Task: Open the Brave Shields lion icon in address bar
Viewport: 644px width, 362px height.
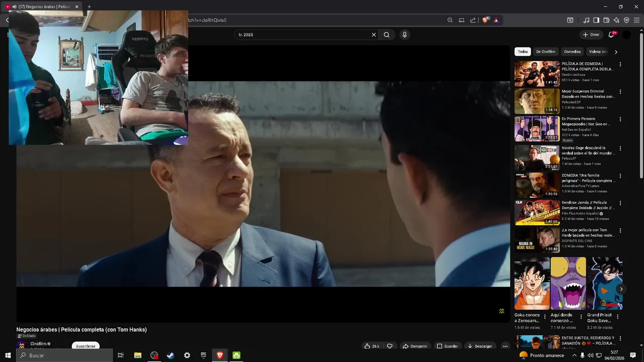Action: (485, 20)
